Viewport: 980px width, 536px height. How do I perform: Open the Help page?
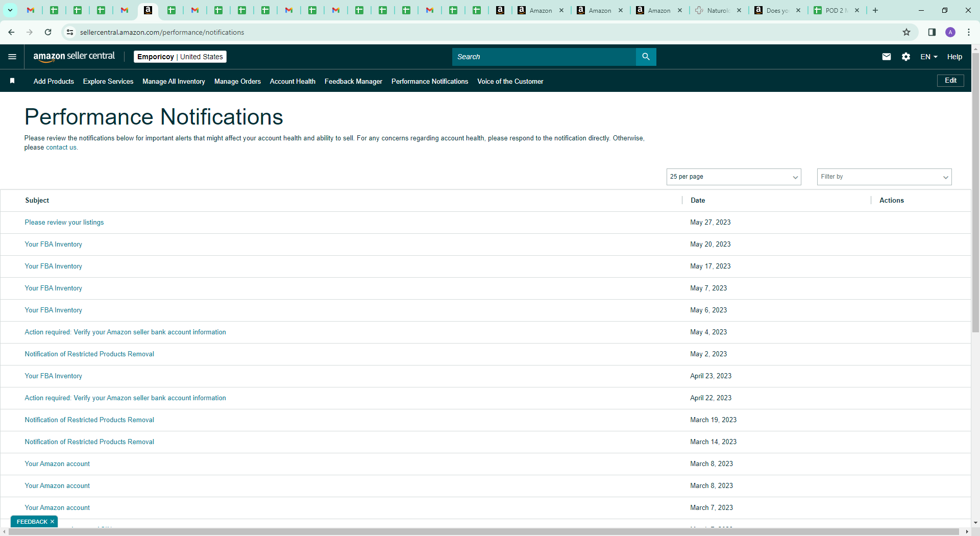[954, 57]
